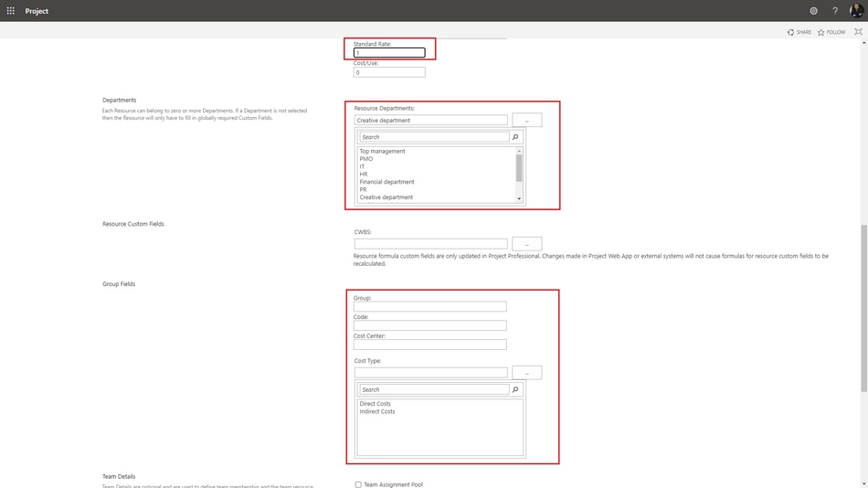Click the Resource Departments search box

[434, 137]
